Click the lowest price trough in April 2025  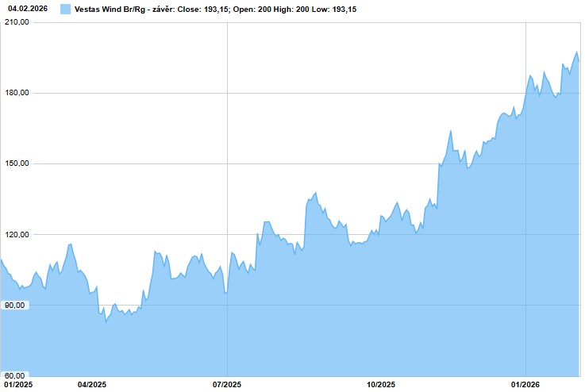tap(106, 321)
